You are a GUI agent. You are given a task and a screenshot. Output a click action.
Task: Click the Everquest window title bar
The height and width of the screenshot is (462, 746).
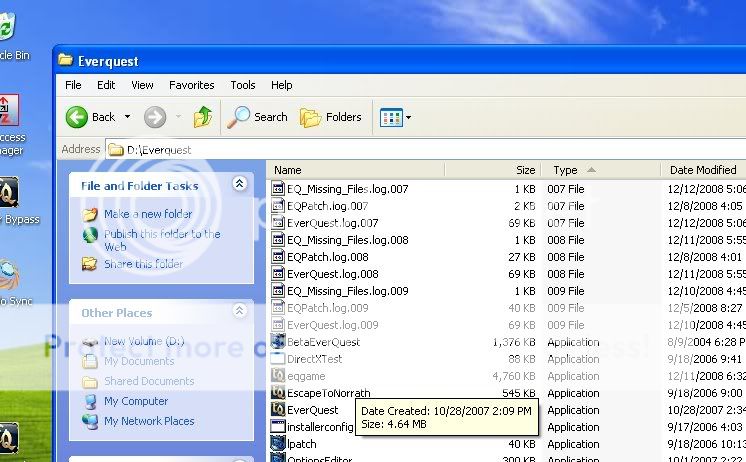tap(400, 61)
